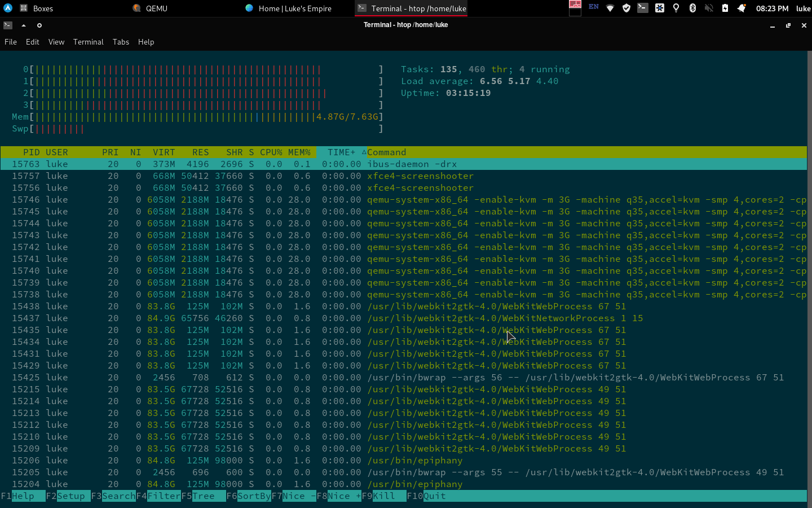Sort by the SHR column header
This screenshot has height=508, width=812.
pos(235,152)
